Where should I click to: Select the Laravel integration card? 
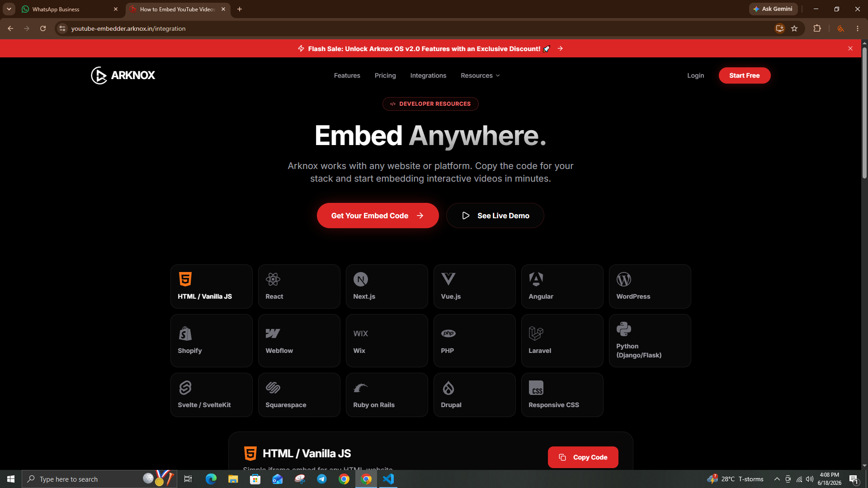[562, 341]
